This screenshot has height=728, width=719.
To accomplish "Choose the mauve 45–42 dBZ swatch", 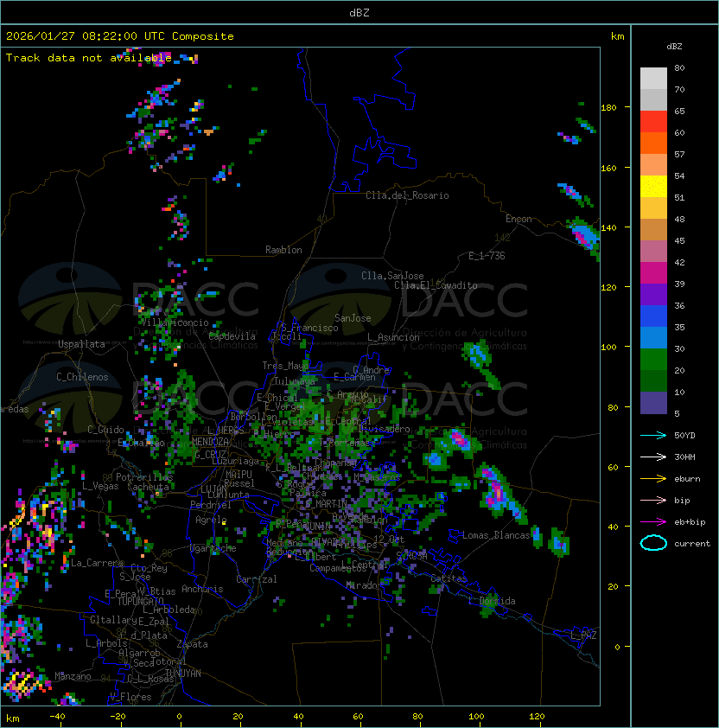I will pos(653,252).
